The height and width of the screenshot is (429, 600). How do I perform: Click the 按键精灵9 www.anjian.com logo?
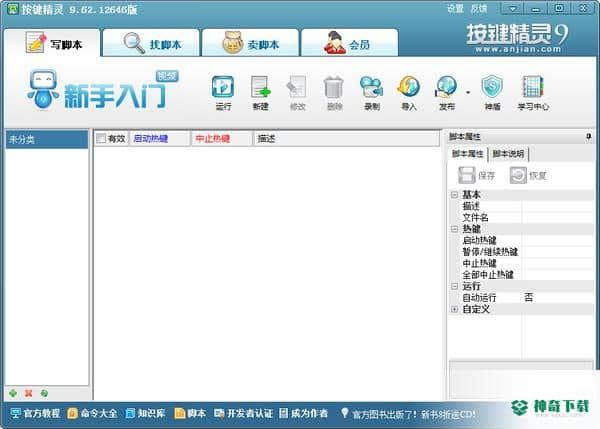coord(517,38)
